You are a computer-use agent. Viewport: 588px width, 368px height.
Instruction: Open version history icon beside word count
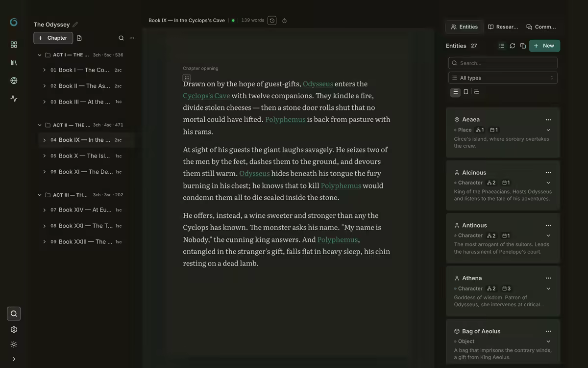[272, 21]
